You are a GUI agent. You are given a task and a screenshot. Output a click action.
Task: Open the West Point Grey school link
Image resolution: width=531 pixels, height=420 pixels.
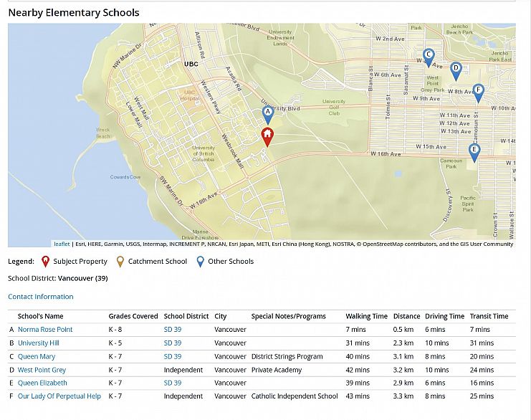click(42, 370)
